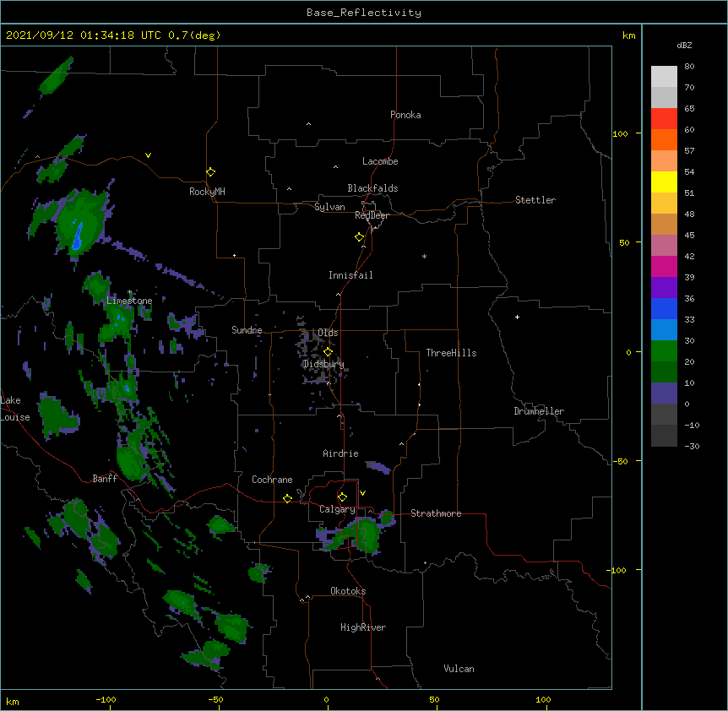Screen dimensions: 728x711
Task: Click the RockyMH label
Action: point(207,191)
